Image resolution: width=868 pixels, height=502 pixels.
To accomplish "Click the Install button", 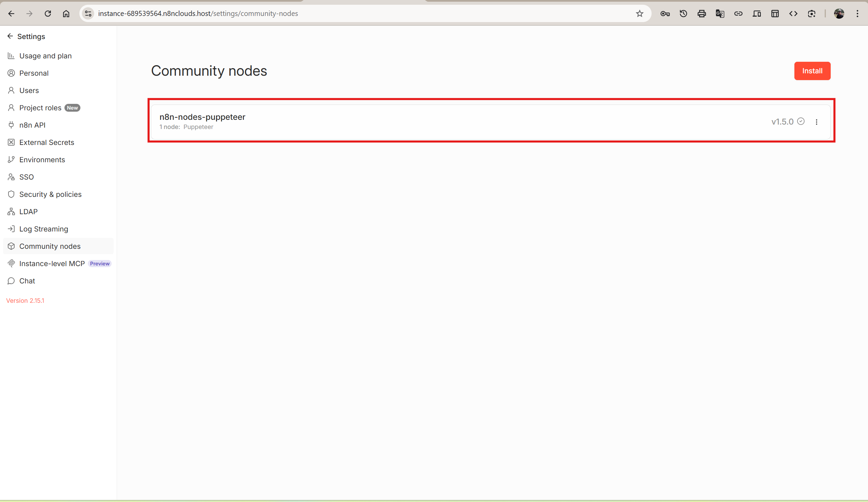I will point(812,71).
